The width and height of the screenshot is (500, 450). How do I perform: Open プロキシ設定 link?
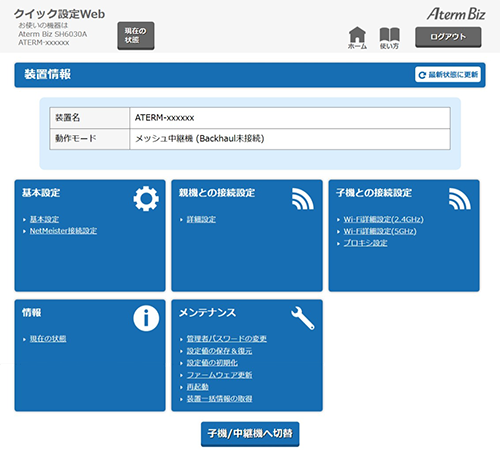[365, 243]
